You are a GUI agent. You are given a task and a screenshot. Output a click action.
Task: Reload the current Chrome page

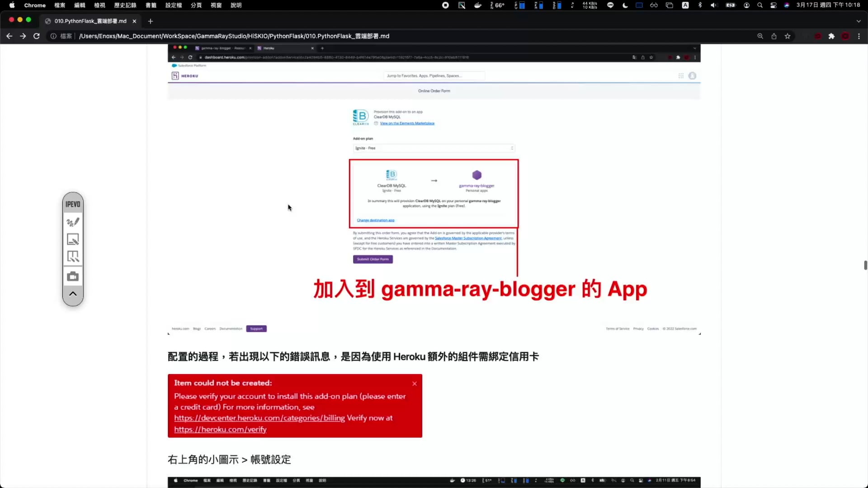tap(37, 36)
